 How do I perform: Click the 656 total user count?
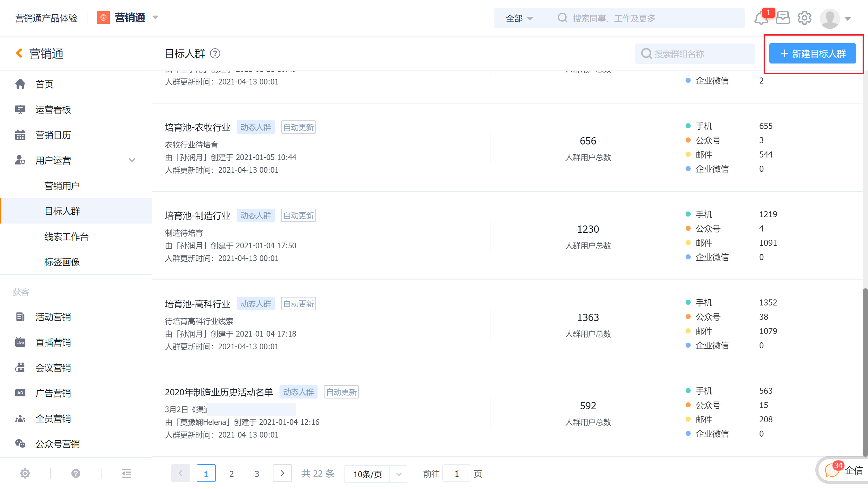coord(588,141)
